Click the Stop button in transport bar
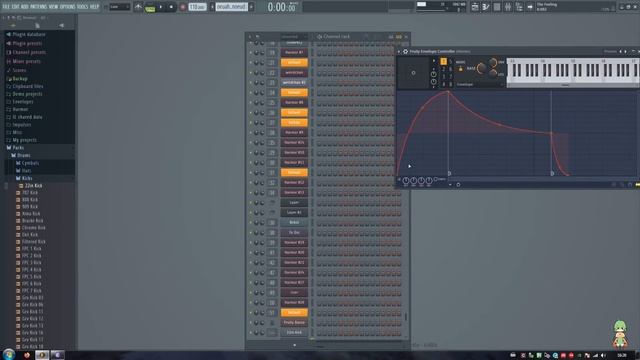Image resolution: width=640 pixels, height=360 pixels. coord(171,7)
